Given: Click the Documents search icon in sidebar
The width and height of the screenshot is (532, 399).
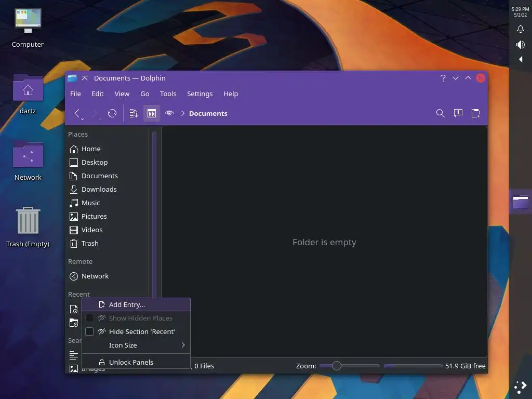Looking at the screenshot, I should click(x=74, y=355).
